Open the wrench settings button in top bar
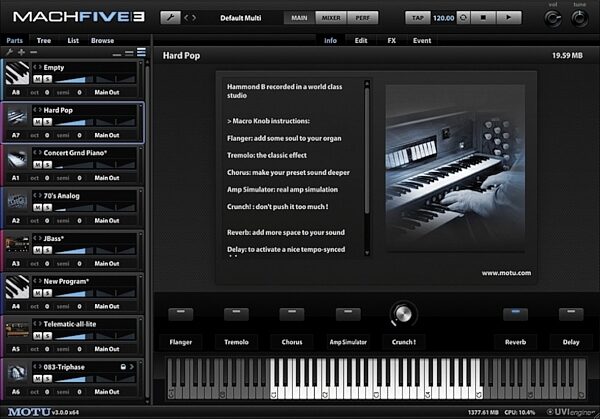 [x=170, y=18]
